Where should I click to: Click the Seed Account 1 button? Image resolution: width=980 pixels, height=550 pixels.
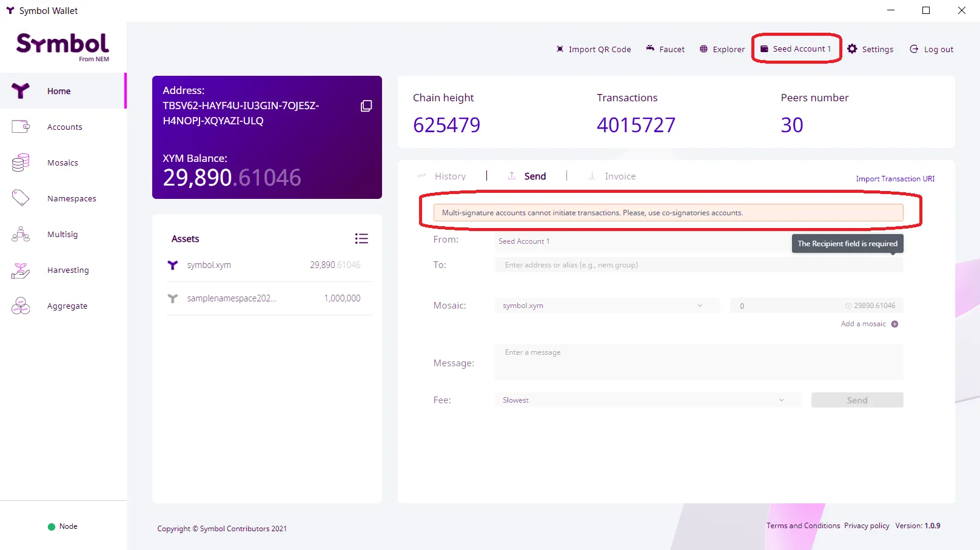[x=796, y=49]
